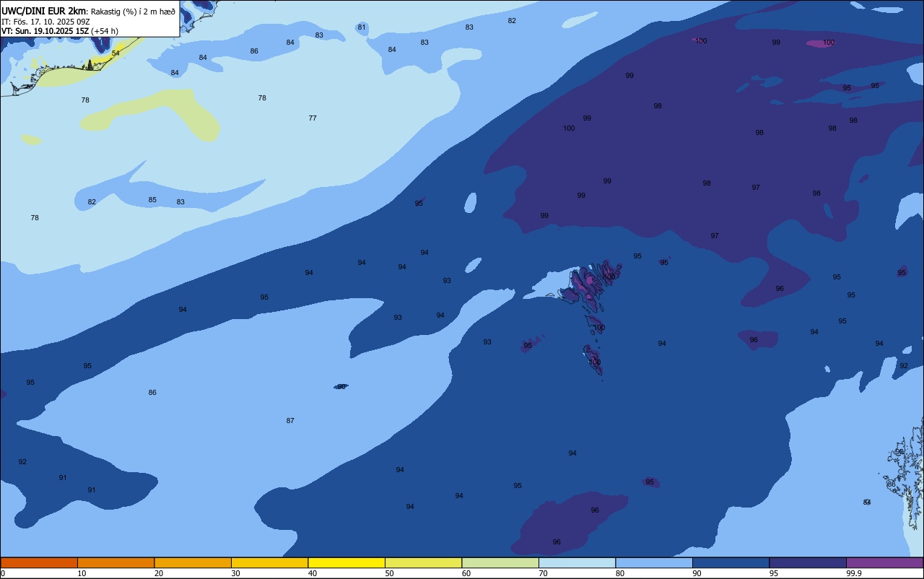Select the legend tick label "30"
The height and width of the screenshot is (579, 924).
(235, 573)
